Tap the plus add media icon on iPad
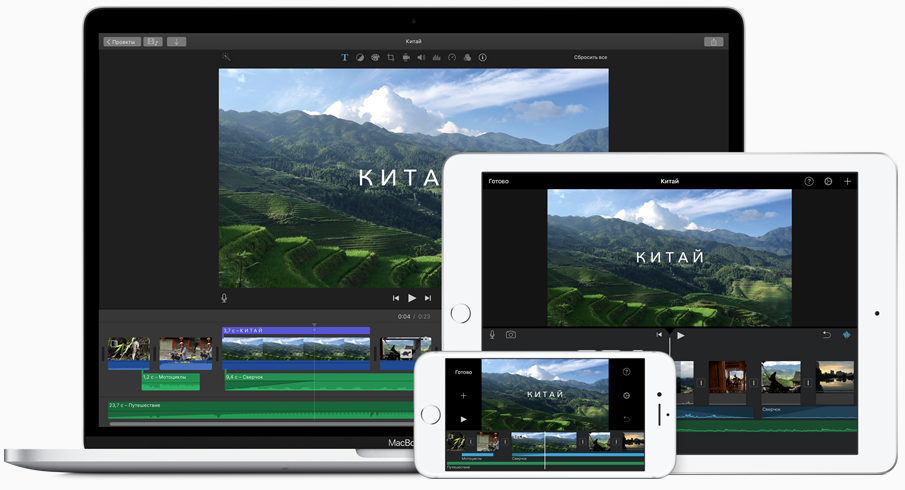The height and width of the screenshot is (490, 905). coord(847,181)
